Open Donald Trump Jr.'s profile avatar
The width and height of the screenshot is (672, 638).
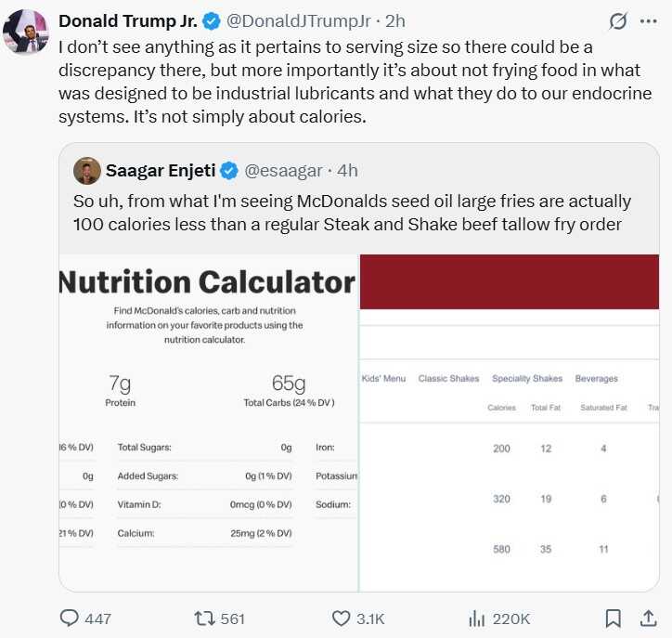point(26,32)
